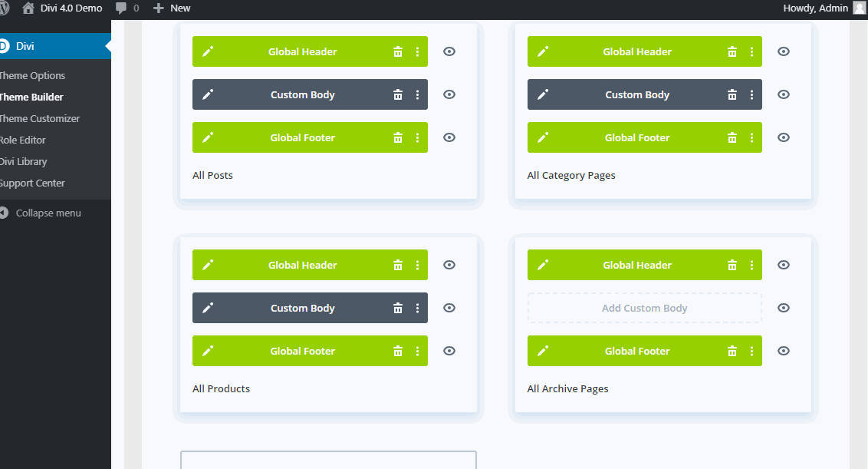Delete Global Footer in All Products template
The width and height of the screenshot is (868, 469).
point(397,351)
